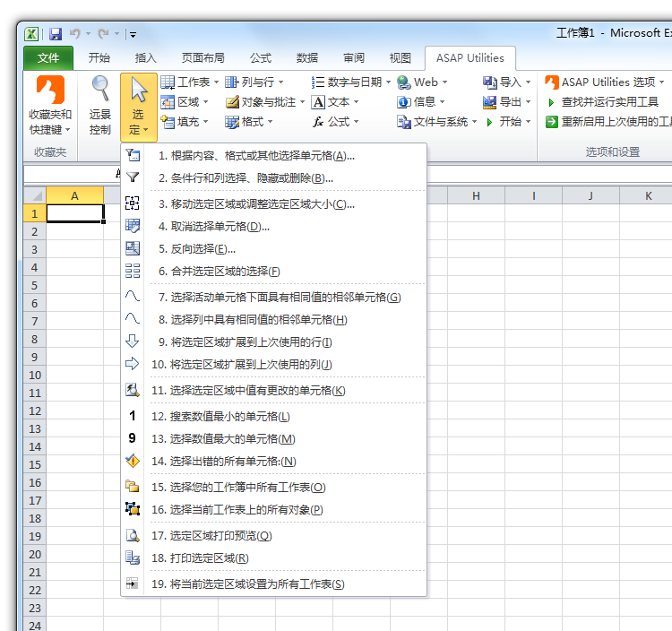
Task: Click the Excel application icon in title bar
Action: [x=31, y=34]
